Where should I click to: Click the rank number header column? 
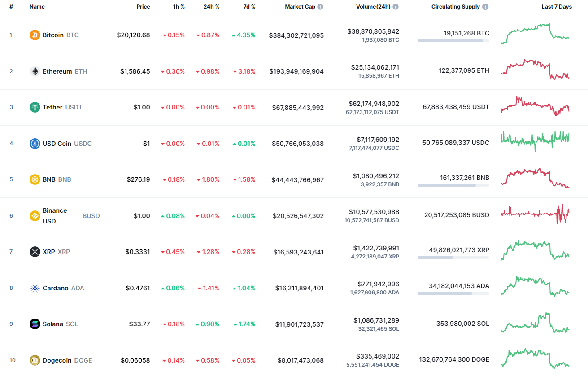click(x=11, y=7)
